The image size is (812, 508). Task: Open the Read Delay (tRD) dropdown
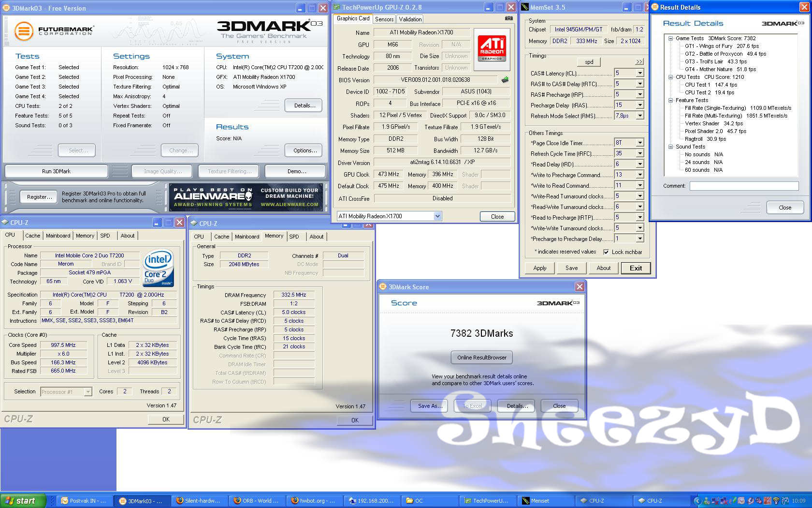640,164
